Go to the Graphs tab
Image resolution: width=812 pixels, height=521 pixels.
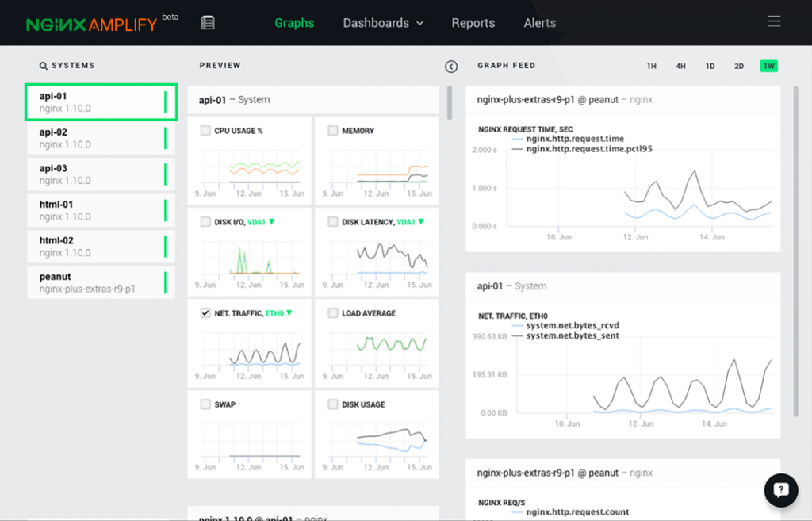coord(294,23)
